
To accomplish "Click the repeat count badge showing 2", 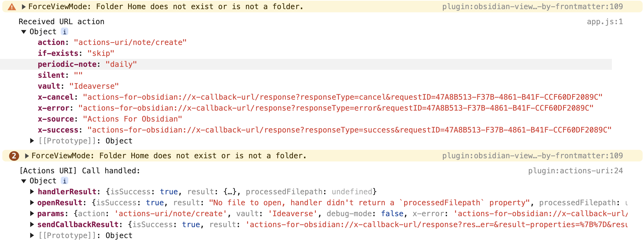I will coord(14,156).
